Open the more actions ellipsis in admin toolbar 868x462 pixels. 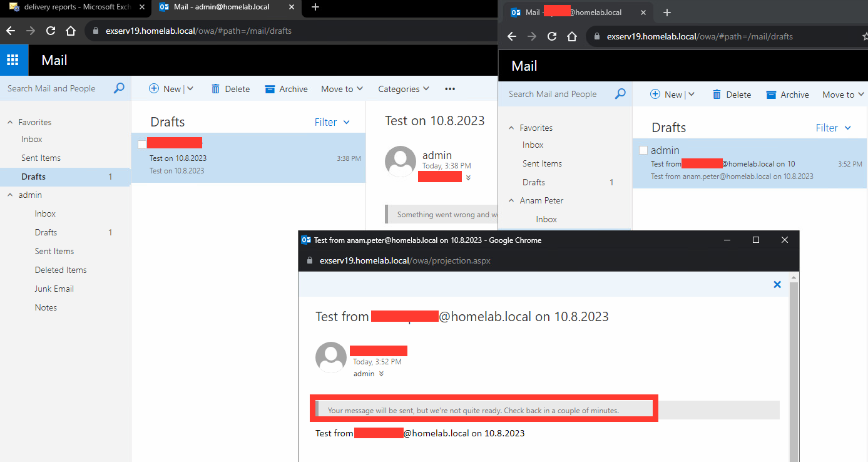[x=450, y=89]
